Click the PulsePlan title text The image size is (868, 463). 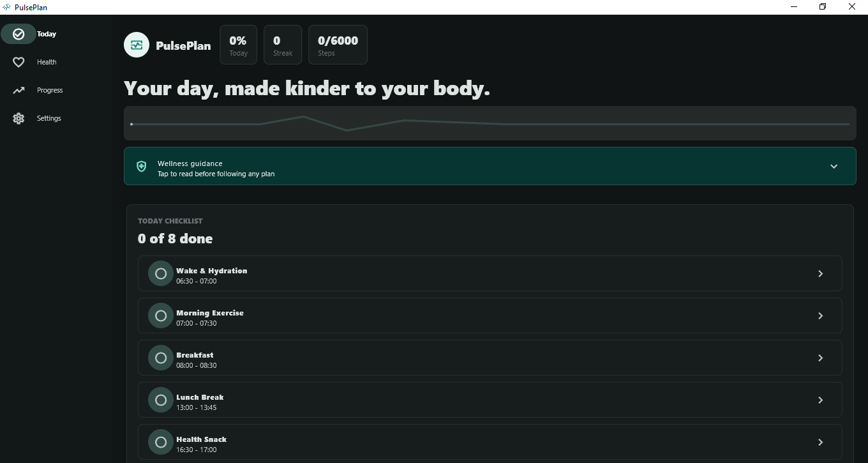[183, 46]
